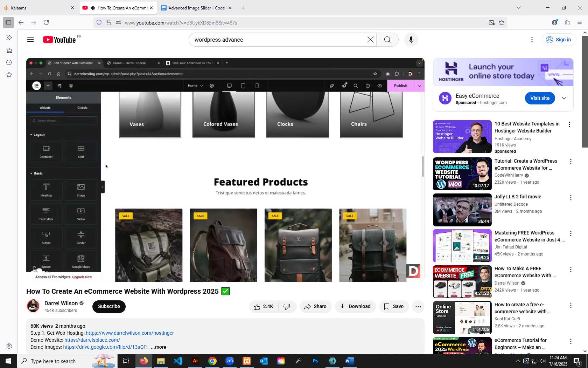This screenshot has height=368, width=588.
Task: Open darrelwilson.com hostinger link
Action: 130,333
